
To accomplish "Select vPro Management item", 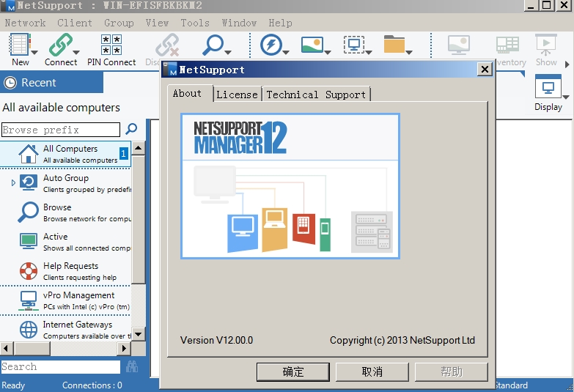I will click(x=65, y=300).
